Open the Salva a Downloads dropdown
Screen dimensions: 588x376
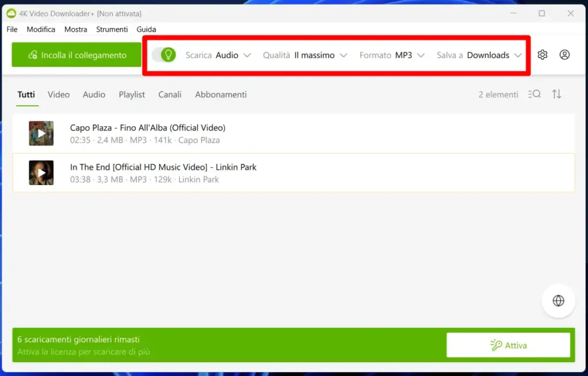click(479, 55)
